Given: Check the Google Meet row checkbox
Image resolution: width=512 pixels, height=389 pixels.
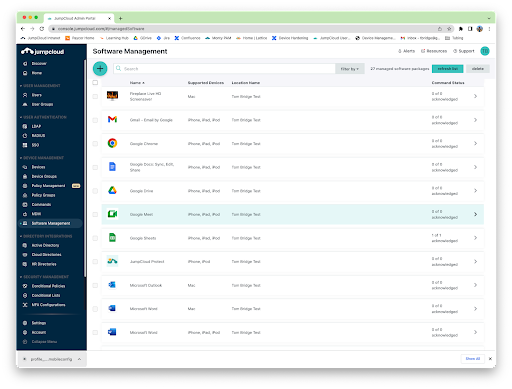Looking at the screenshot, I should click(95, 214).
